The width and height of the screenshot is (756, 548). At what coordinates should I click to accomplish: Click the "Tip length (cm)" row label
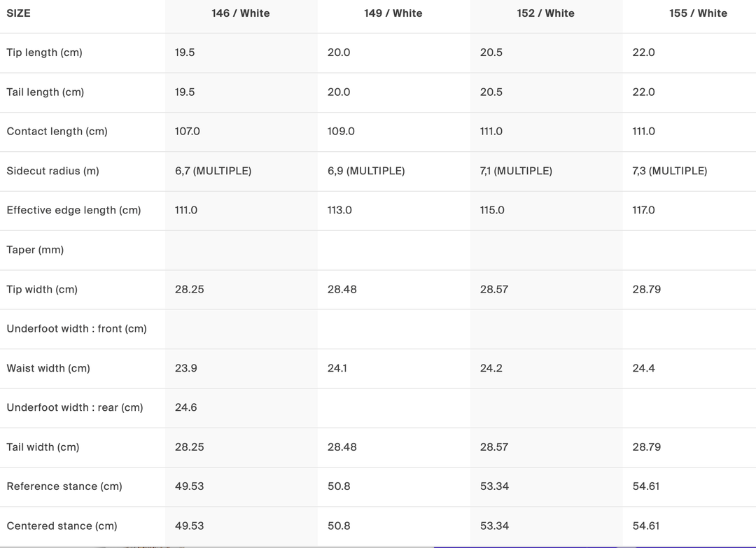pyautogui.click(x=44, y=52)
